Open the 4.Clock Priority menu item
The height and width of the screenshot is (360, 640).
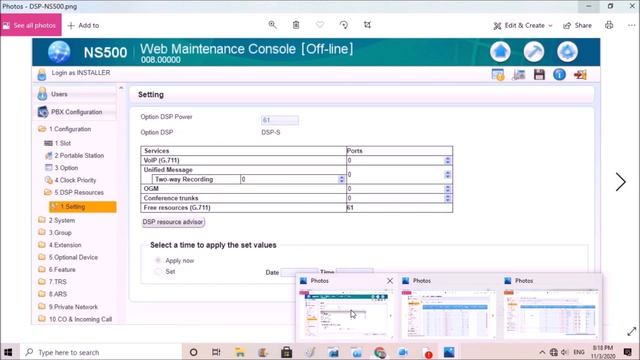click(70, 180)
